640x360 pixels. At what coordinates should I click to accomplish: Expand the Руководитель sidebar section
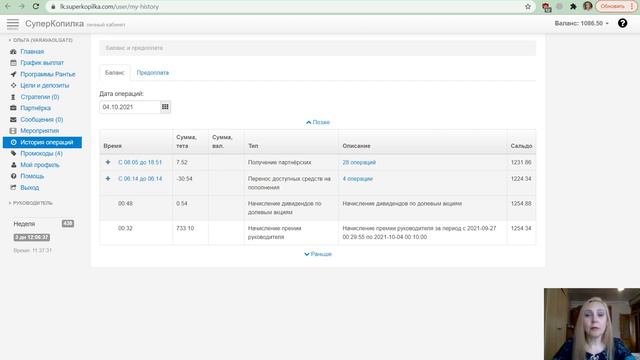(x=31, y=203)
